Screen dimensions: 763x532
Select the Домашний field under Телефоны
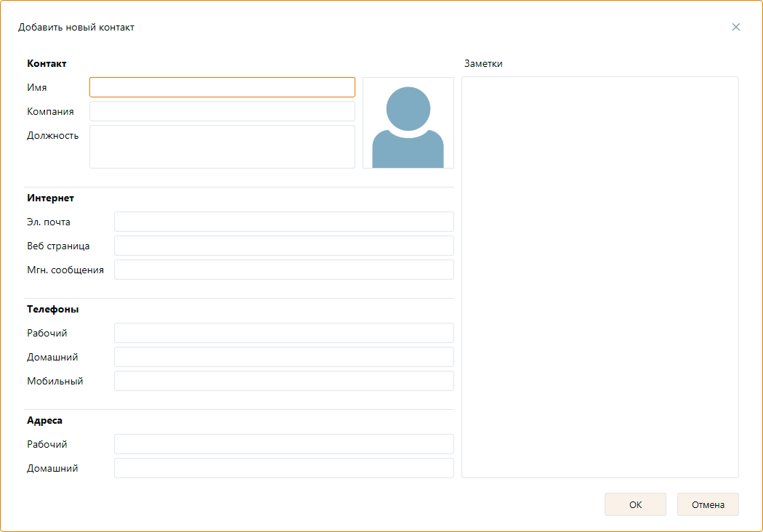click(x=283, y=357)
